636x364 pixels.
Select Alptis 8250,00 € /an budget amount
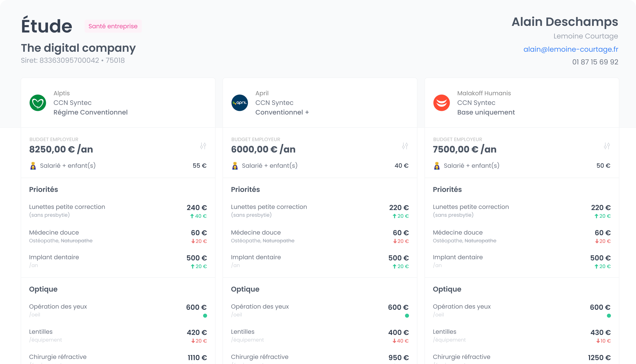point(61,149)
